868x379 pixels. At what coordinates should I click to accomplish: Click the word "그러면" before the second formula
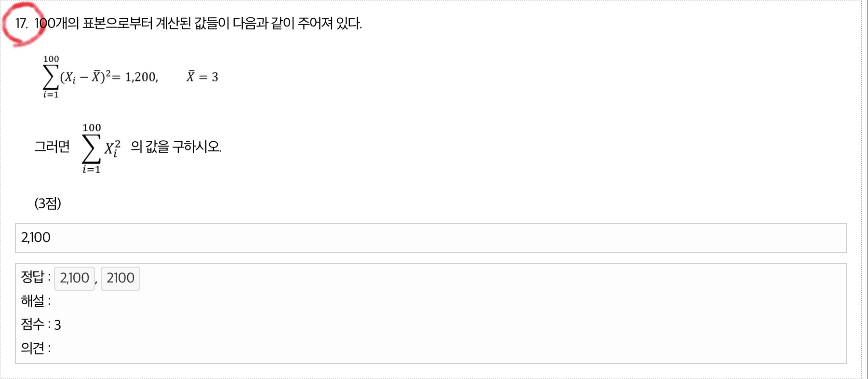click(x=52, y=147)
